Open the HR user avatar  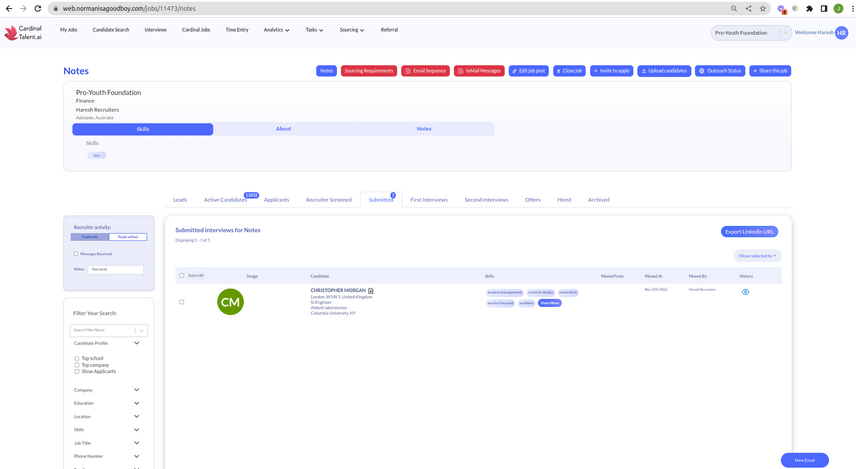841,32
